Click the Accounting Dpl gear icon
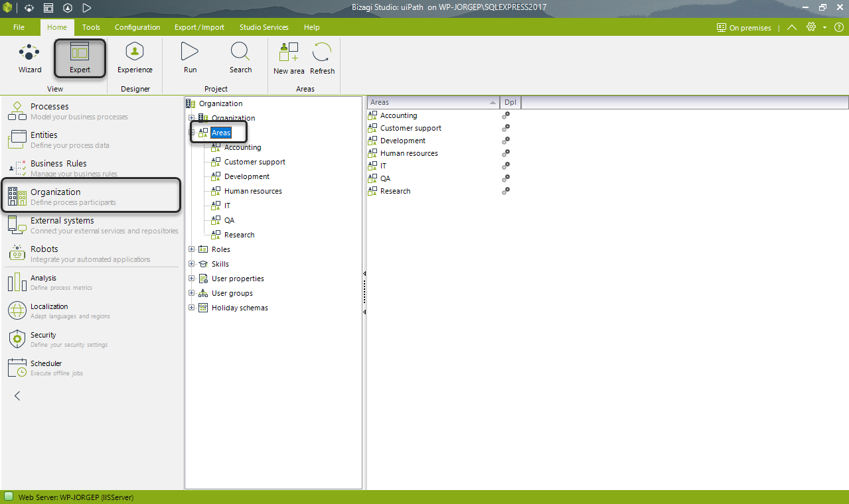Viewport: 849px width, 504px height. [506, 115]
